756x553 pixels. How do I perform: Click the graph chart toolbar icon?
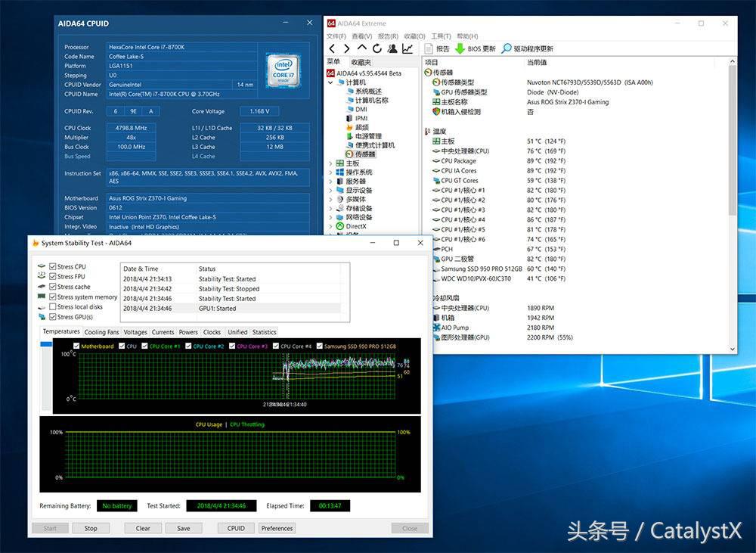tap(407, 48)
